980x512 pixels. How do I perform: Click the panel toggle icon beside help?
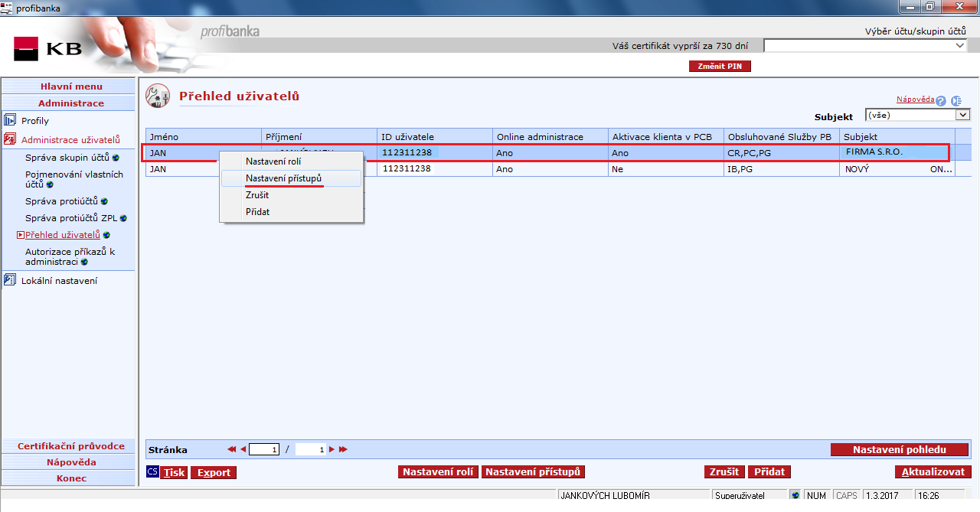click(x=955, y=101)
